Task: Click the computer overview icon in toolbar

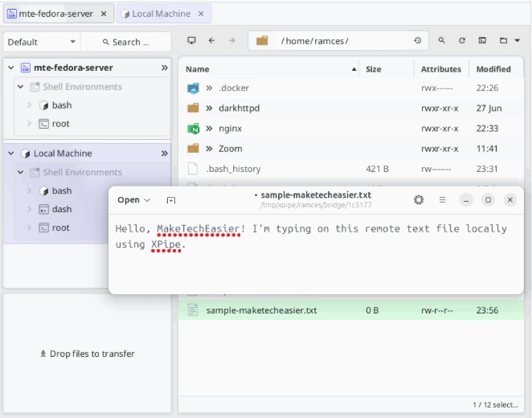Action: pyautogui.click(x=192, y=41)
